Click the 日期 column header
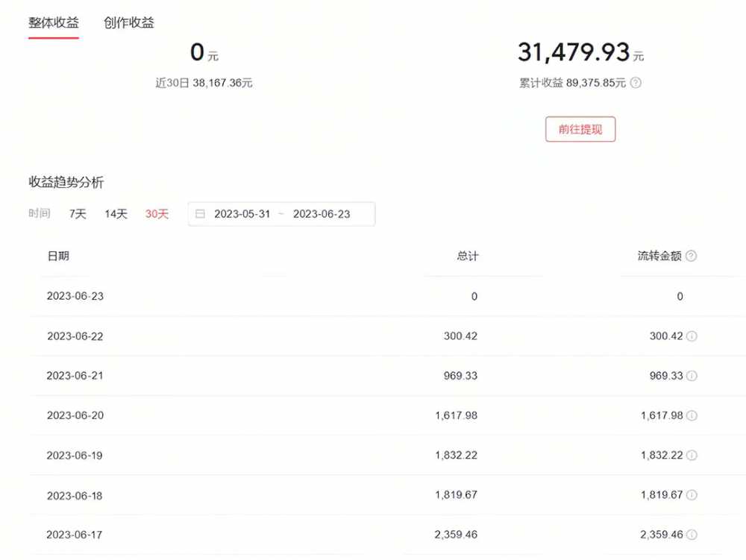 click(58, 256)
